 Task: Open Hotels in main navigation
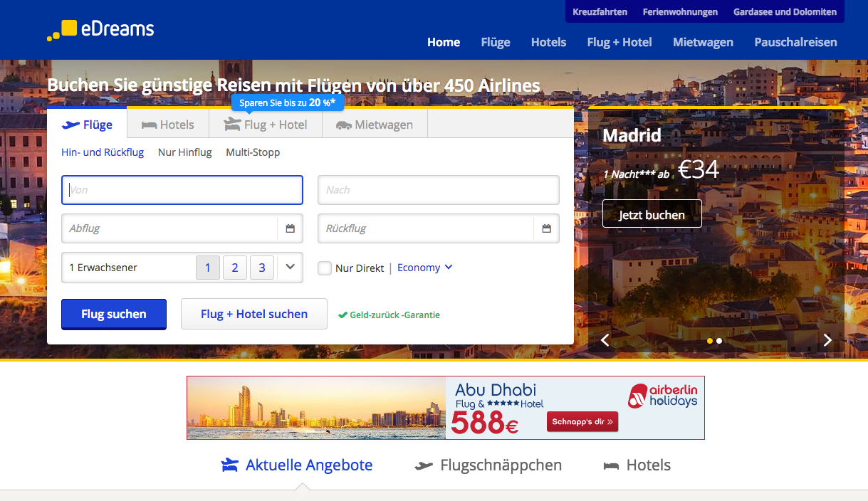[549, 42]
